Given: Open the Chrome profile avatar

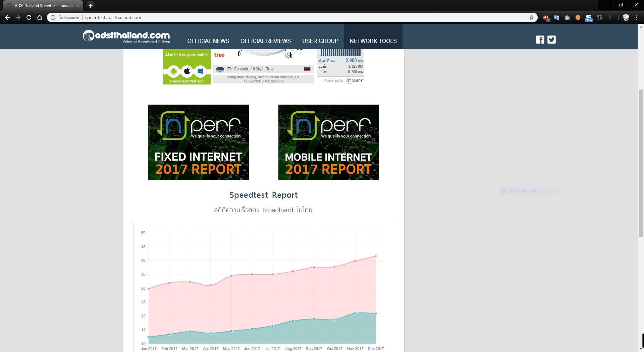Looking at the screenshot, I should [626, 17].
